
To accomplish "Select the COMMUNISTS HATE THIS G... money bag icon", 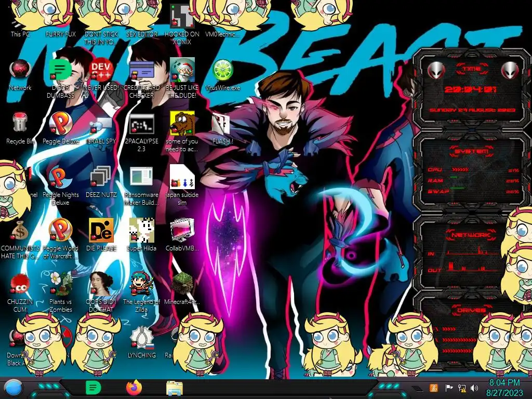I will coord(20,231).
